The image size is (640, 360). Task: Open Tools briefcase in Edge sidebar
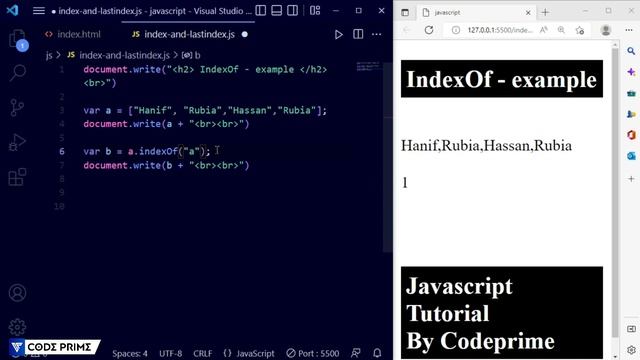(631, 93)
